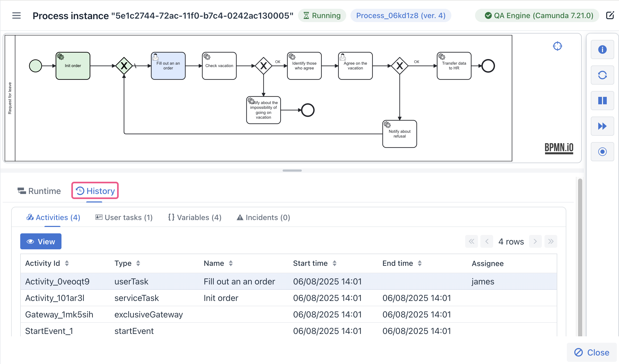Image resolution: width=619 pixels, height=364 pixels.
Task: Suspend the process instance with pause icon
Action: (x=603, y=101)
